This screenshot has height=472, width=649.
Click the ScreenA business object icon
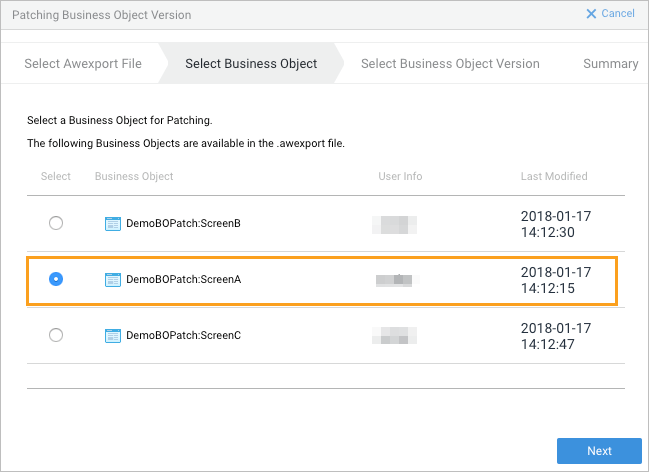point(113,280)
